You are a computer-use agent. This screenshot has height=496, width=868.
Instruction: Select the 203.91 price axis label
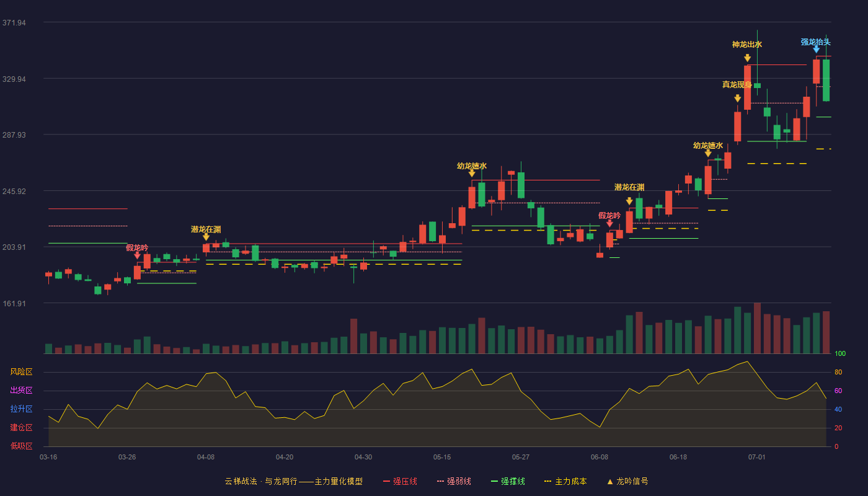[x=14, y=247]
